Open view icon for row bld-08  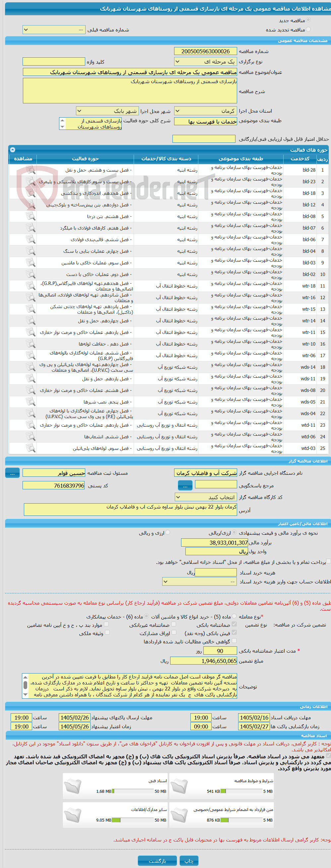[31, 216]
